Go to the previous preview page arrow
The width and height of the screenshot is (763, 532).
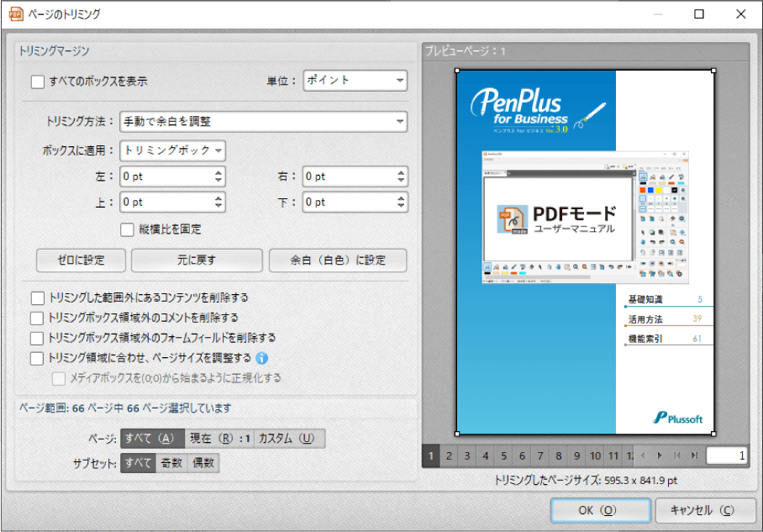(643, 456)
